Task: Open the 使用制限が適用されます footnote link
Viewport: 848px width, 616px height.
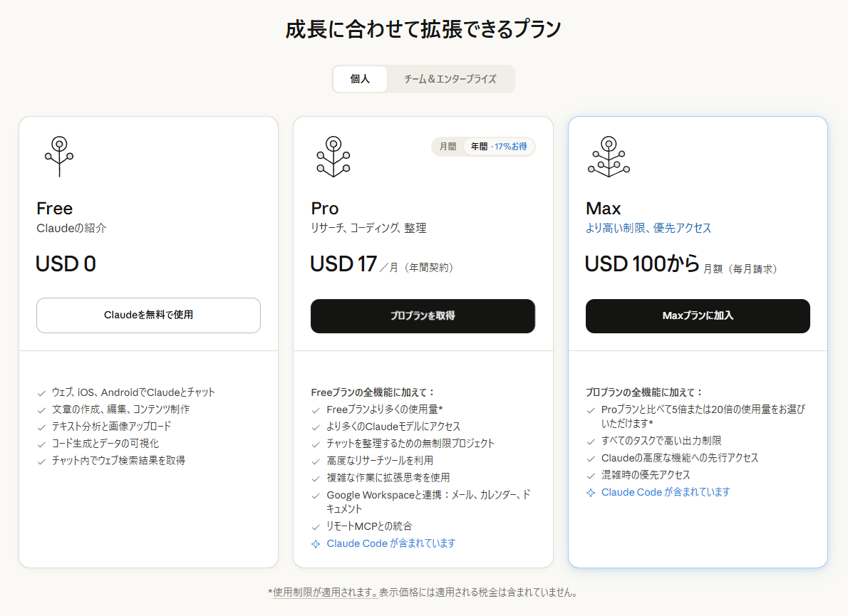Action: point(325,592)
